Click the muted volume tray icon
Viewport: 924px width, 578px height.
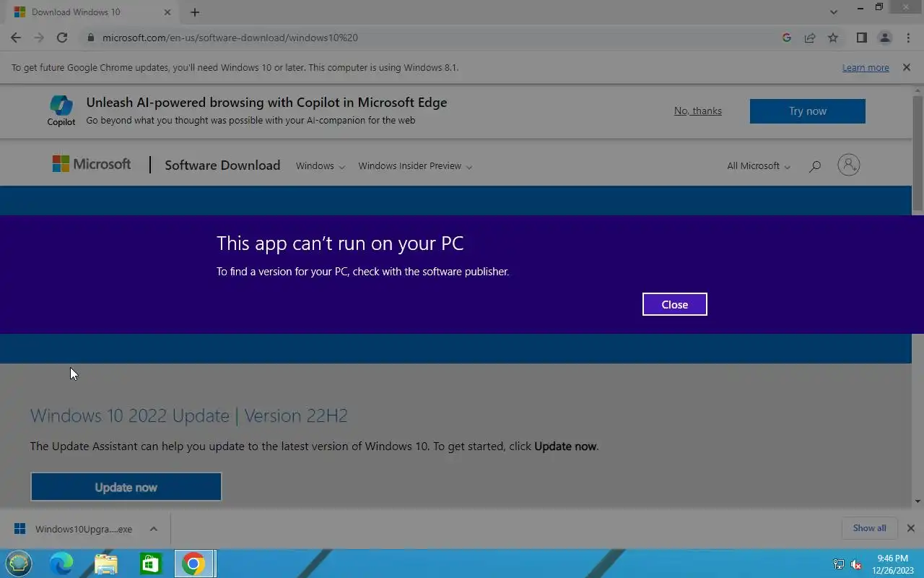coord(856,564)
